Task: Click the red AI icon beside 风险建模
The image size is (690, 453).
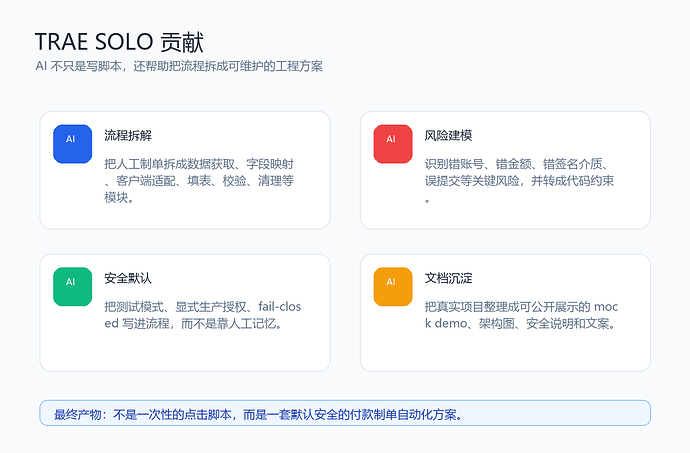Action: [393, 144]
